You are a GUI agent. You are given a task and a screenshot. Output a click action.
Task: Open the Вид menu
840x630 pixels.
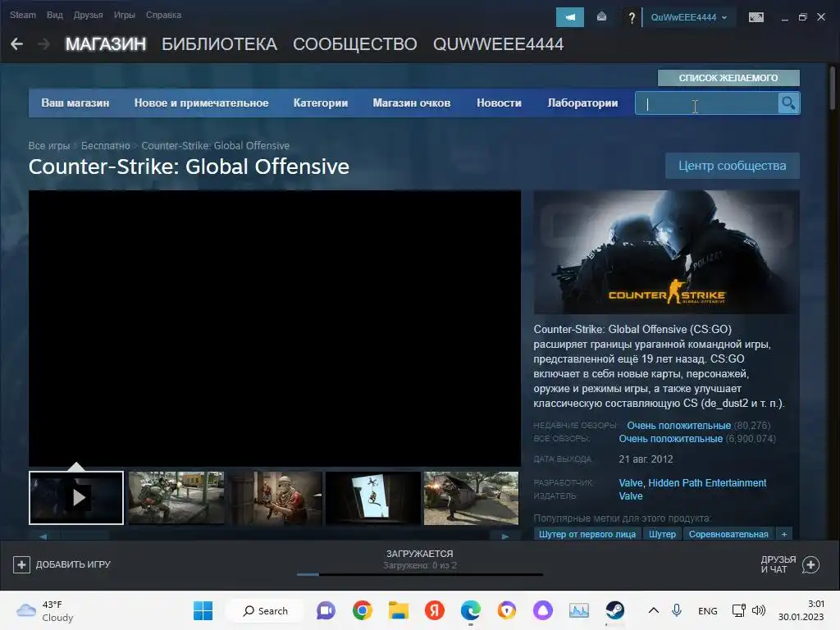pyautogui.click(x=55, y=15)
